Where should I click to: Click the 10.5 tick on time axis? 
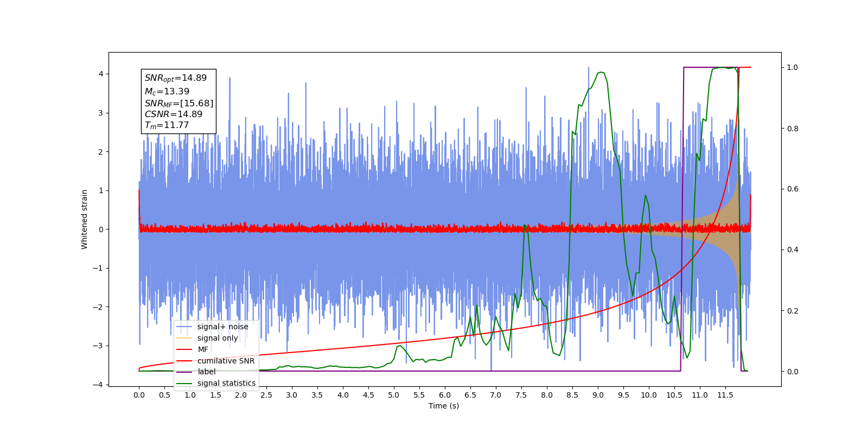pyautogui.click(x=674, y=395)
